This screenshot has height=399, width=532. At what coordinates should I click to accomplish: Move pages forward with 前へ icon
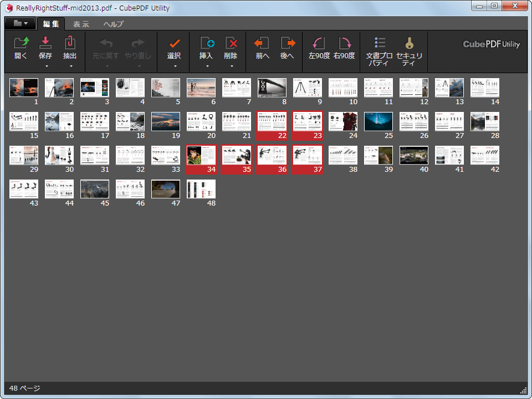tap(262, 43)
